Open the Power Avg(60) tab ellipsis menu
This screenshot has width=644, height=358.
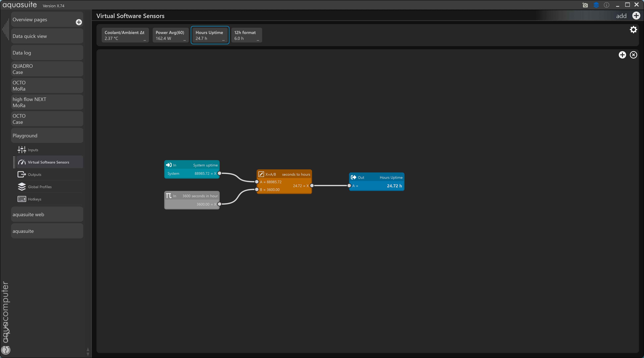tap(185, 40)
